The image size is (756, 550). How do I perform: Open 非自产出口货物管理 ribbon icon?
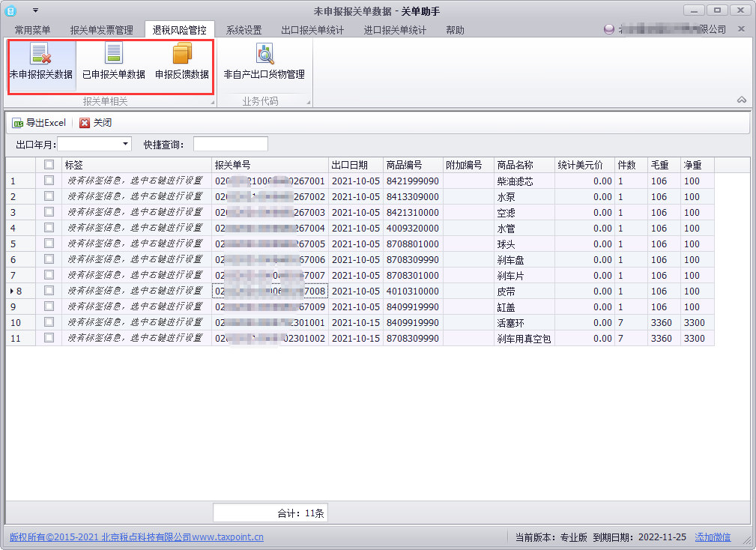[264, 61]
